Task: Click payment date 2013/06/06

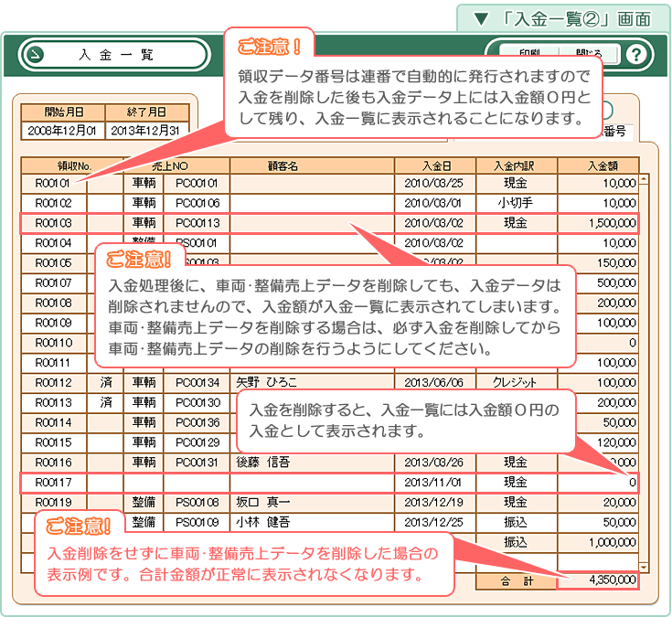Action: tap(433, 383)
